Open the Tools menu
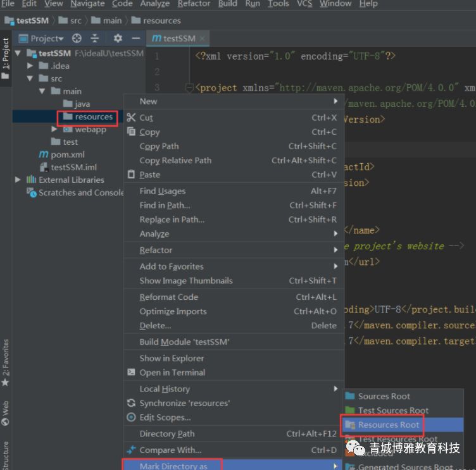 tap(278, 3)
